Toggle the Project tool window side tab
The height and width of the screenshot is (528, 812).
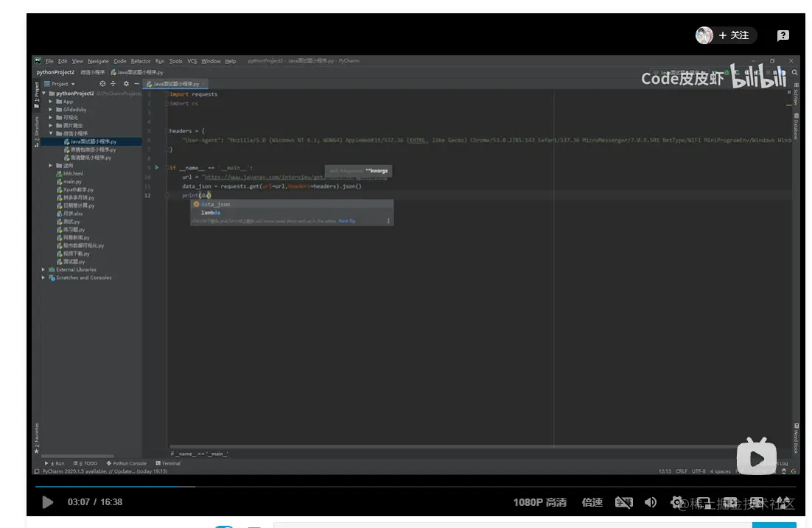36,95
